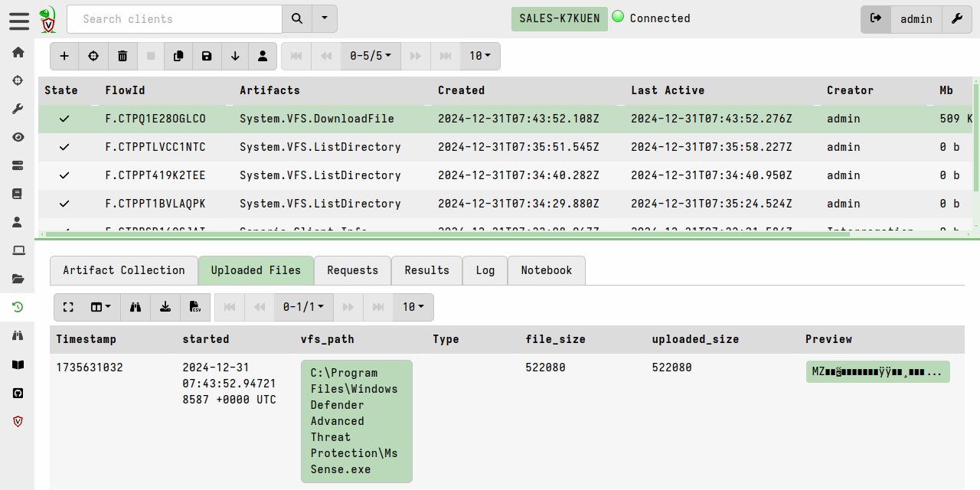Switch to the Results tab
This screenshot has width=980, height=490.
pos(426,270)
